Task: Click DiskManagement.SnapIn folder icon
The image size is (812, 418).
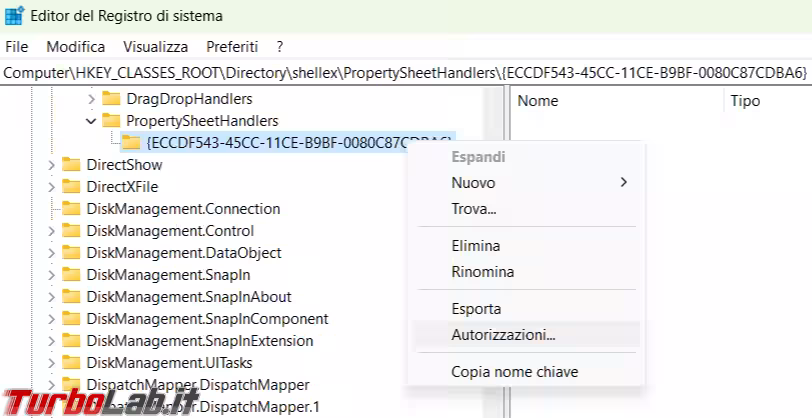Action: (x=71, y=275)
